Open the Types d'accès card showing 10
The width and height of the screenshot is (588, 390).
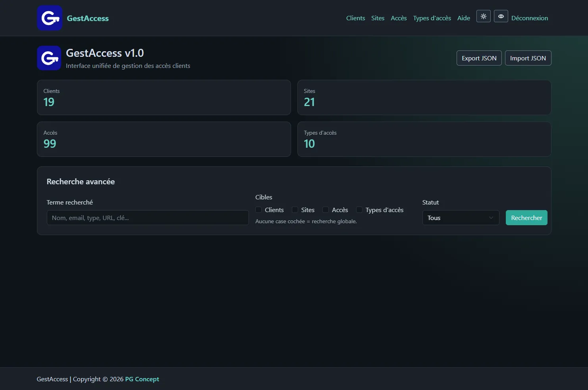(424, 139)
